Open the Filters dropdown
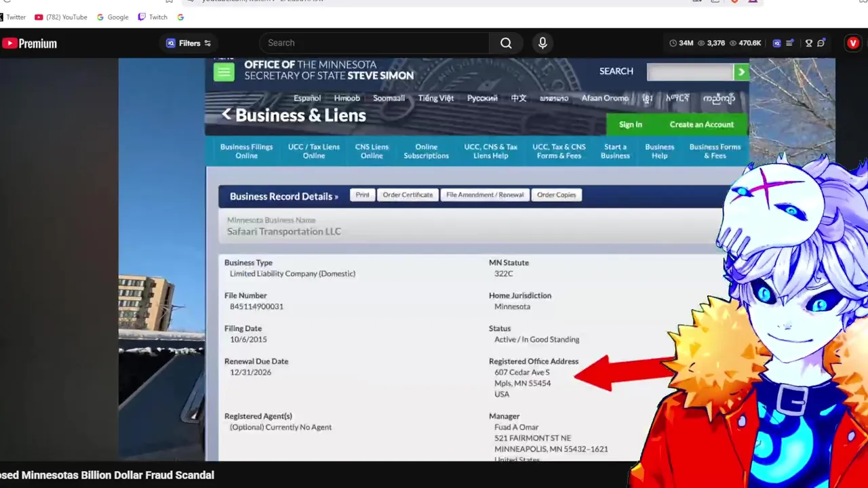 tap(189, 43)
